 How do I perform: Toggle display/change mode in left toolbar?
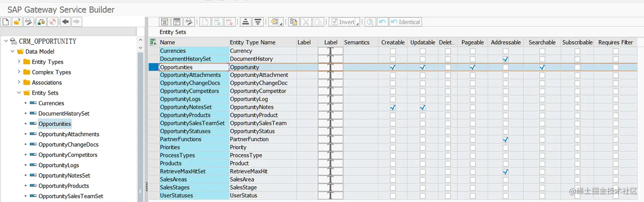click(x=29, y=22)
